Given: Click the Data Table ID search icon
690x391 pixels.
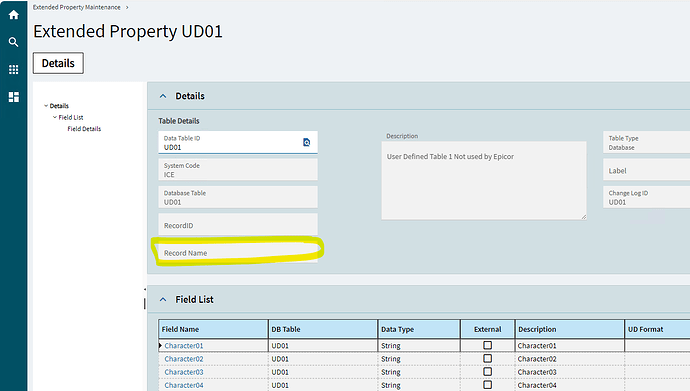Looking at the screenshot, I should [x=307, y=142].
